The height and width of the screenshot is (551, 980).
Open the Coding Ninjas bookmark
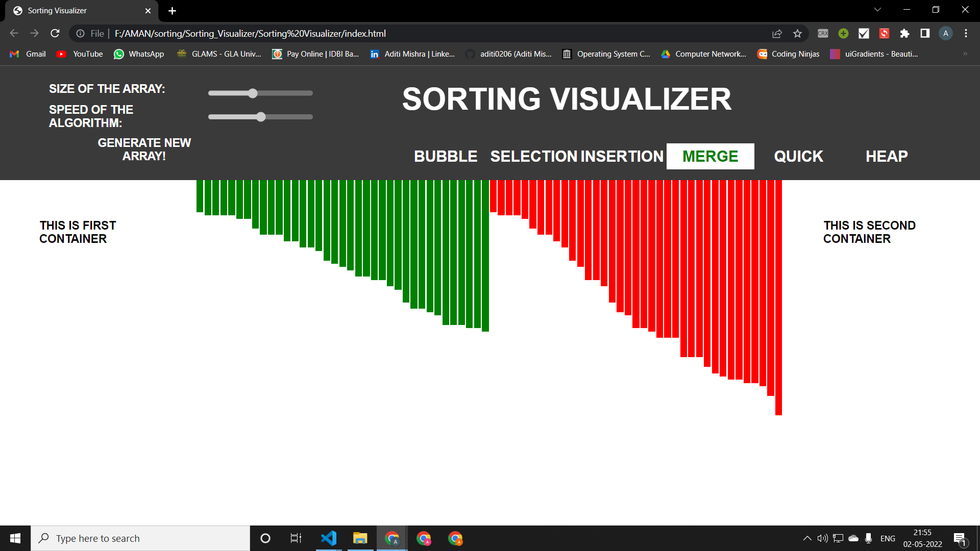pyautogui.click(x=788, y=54)
